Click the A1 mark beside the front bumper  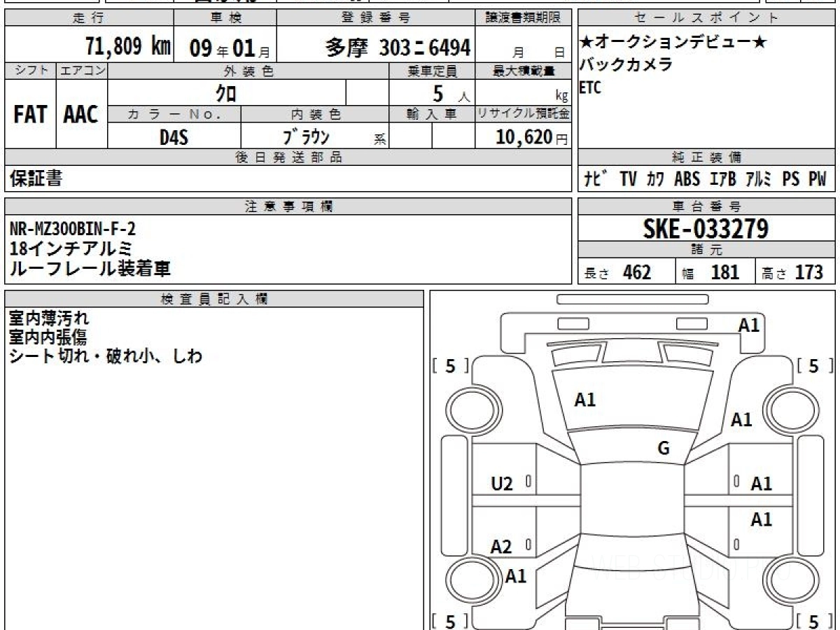748,325
